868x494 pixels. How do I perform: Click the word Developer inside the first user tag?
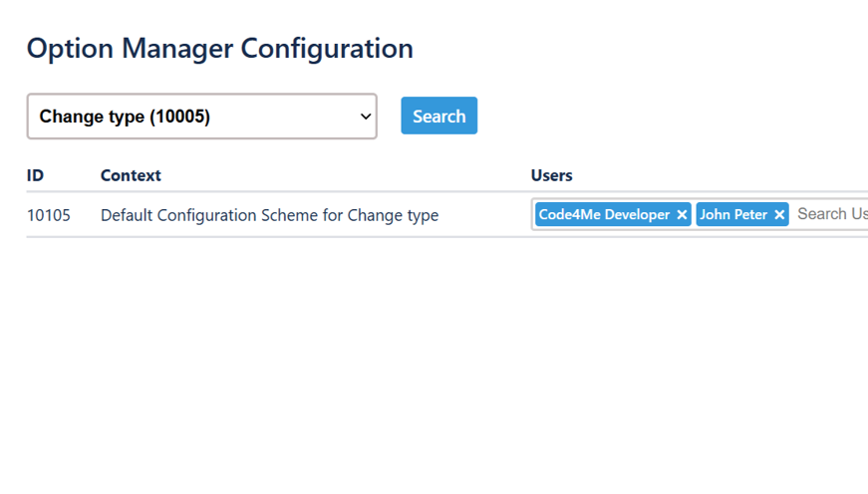637,214
